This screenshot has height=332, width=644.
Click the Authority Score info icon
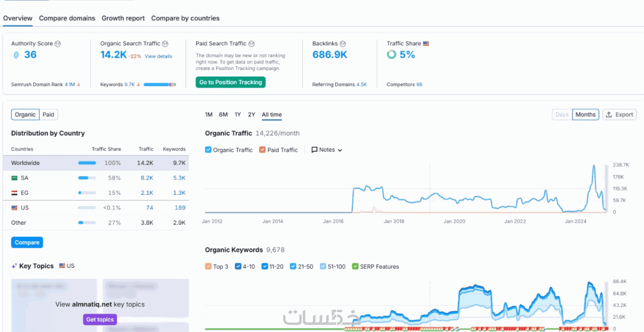pos(58,44)
